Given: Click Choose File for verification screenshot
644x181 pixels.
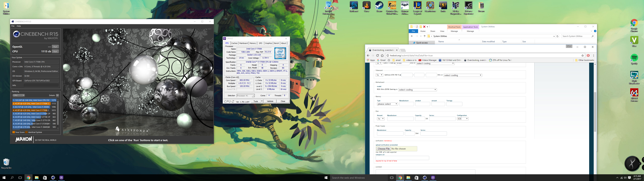Looking at the screenshot, I should [384, 149].
